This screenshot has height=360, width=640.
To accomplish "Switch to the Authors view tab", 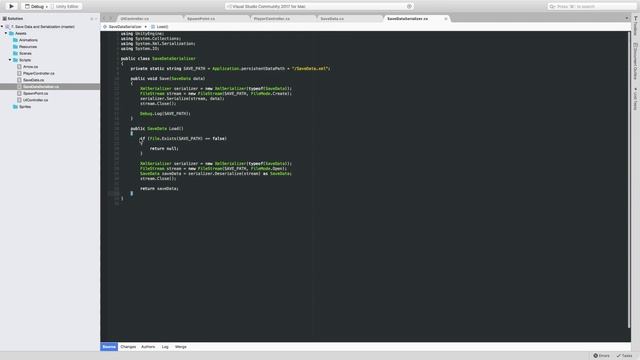I will 148,347.
